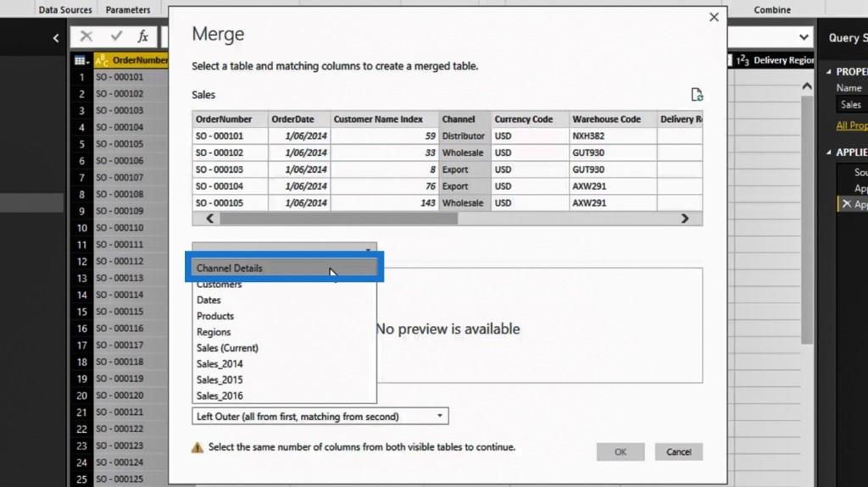Click customer index value 143 cell
Viewport: 868px width, 487px height.
pyautogui.click(x=384, y=203)
